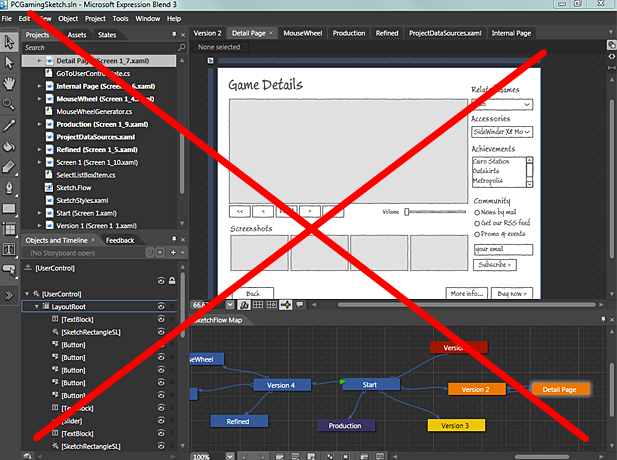Viewport: 617px width, 460px height.
Task: Select the Pan hand tool
Action: (x=9, y=83)
